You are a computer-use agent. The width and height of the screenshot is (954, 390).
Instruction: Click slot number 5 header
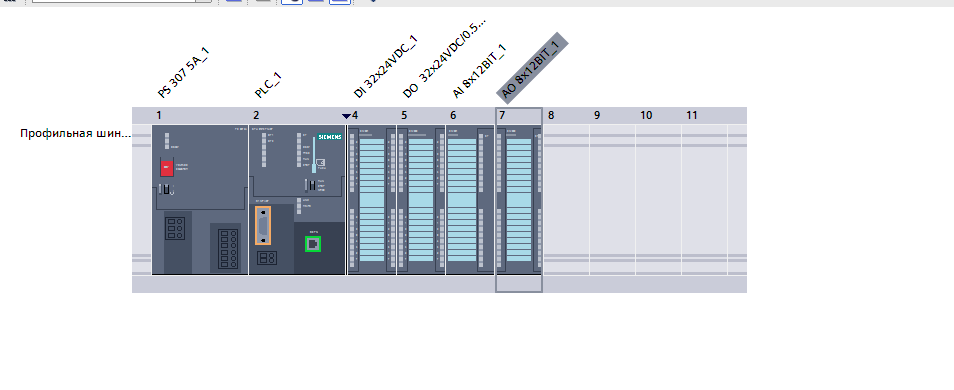point(404,115)
